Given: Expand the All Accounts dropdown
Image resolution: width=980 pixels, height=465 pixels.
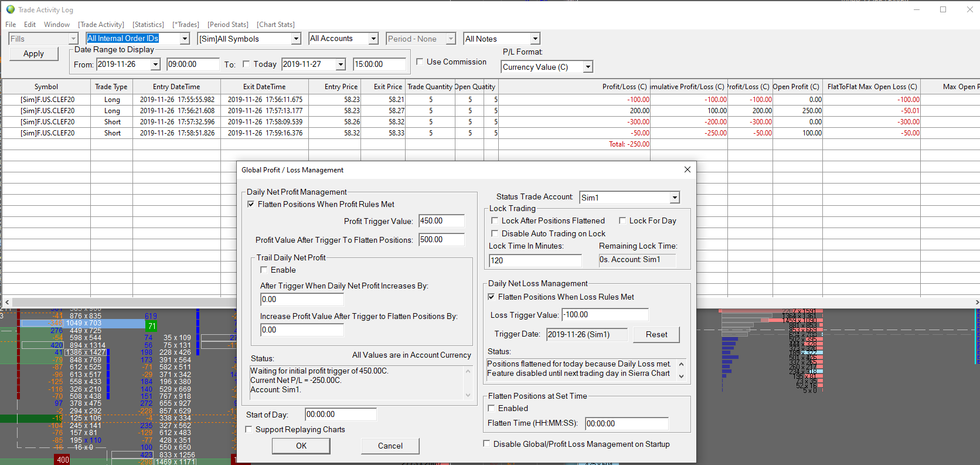Looking at the screenshot, I should click(373, 39).
